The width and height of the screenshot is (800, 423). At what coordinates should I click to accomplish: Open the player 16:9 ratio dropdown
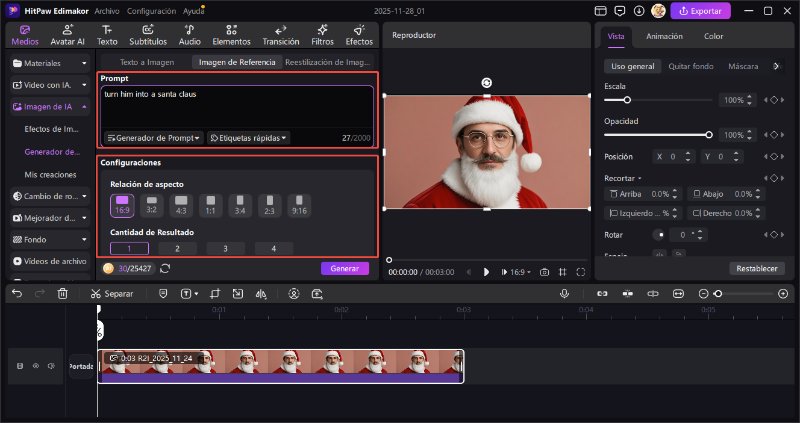pyautogui.click(x=516, y=272)
